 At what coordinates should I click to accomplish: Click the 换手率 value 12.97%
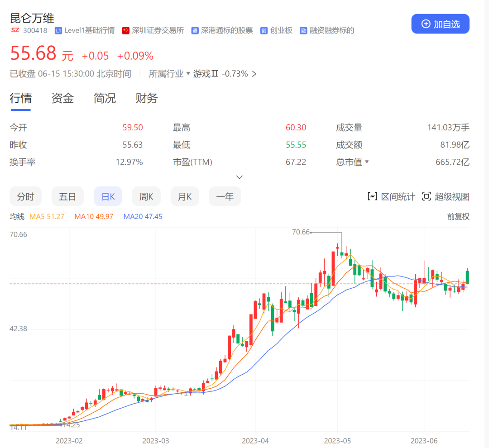click(129, 162)
